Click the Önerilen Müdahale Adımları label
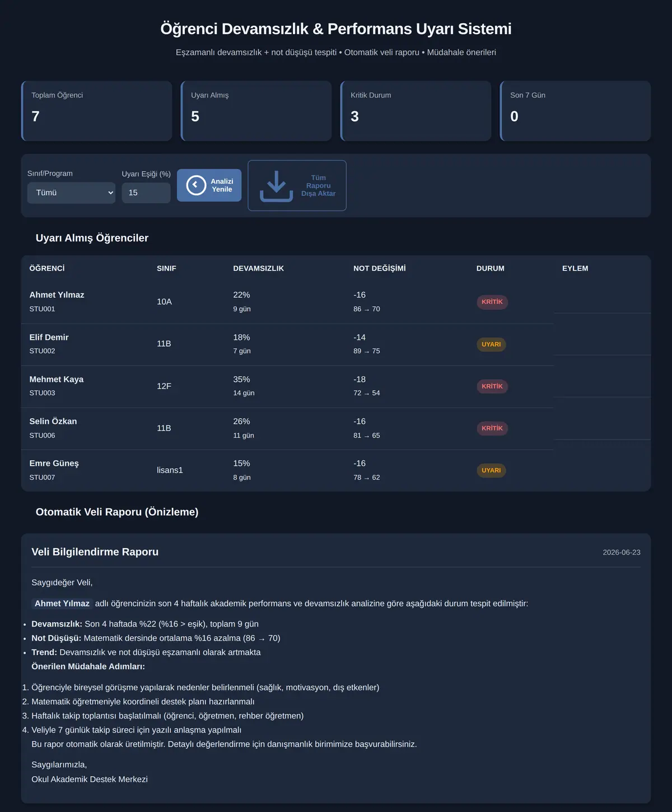 pyautogui.click(x=88, y=666)
